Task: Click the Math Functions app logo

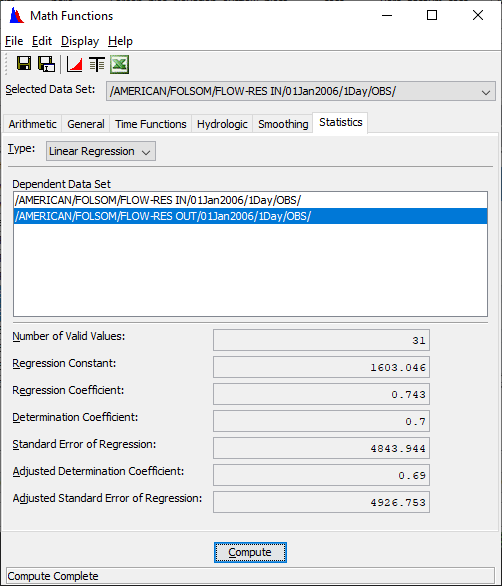Action: [16, 16]
